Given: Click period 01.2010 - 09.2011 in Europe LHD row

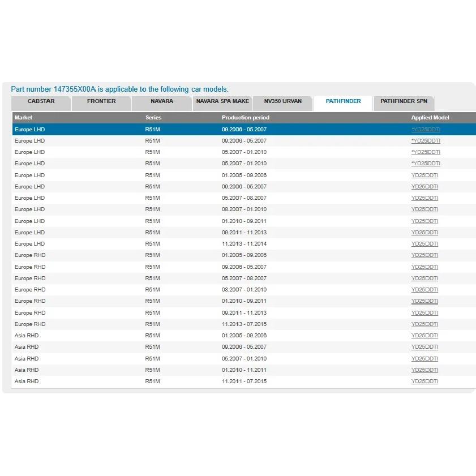Looking at the screenshot, I should coord(244,221).
